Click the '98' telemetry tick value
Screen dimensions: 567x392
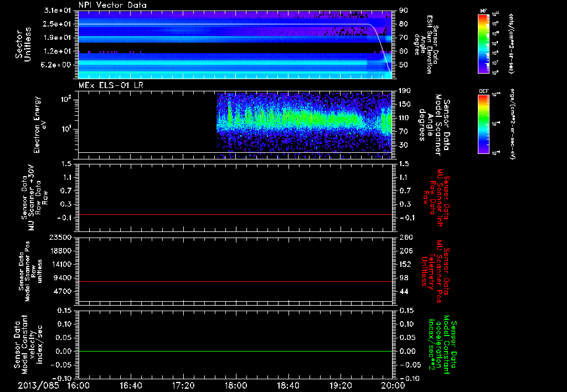[404, 278]
